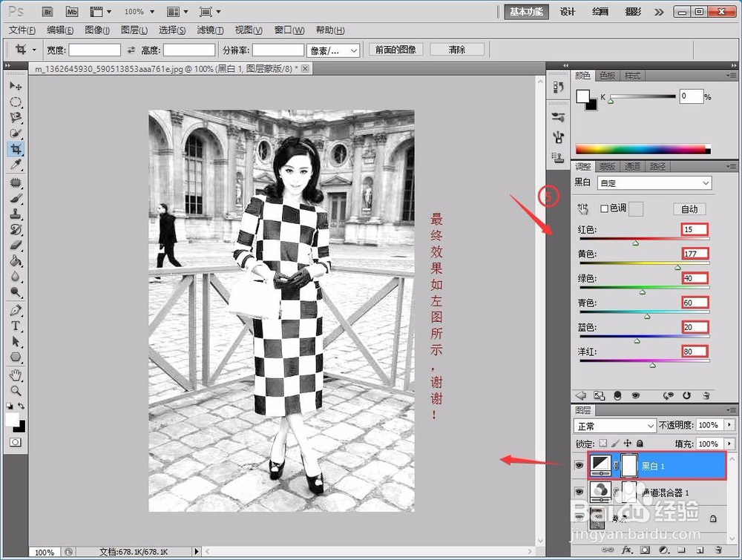This screenshot has width=742, height=560.
Task: Clip adjustment to layer icon
Action: point(617,395)
